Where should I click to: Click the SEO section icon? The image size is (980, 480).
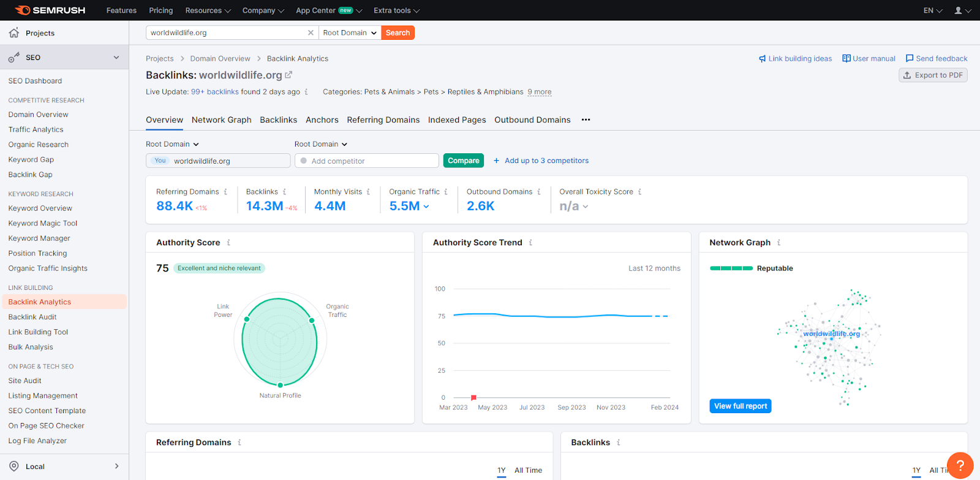[14, 57]
